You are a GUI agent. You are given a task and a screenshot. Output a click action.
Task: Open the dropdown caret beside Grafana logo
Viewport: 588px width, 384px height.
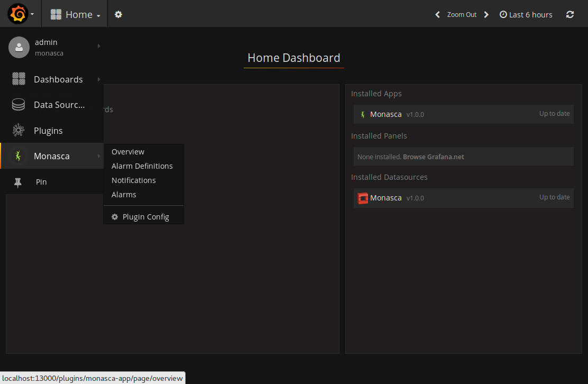click(x=32, y=14)
